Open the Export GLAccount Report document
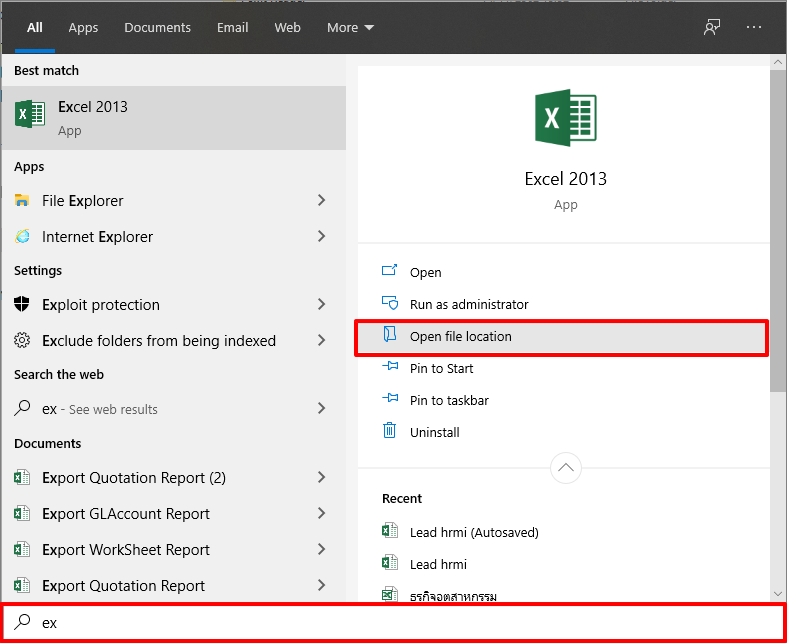Image resolution: width=787 pixels, height=643 pixels. (125, 514)
